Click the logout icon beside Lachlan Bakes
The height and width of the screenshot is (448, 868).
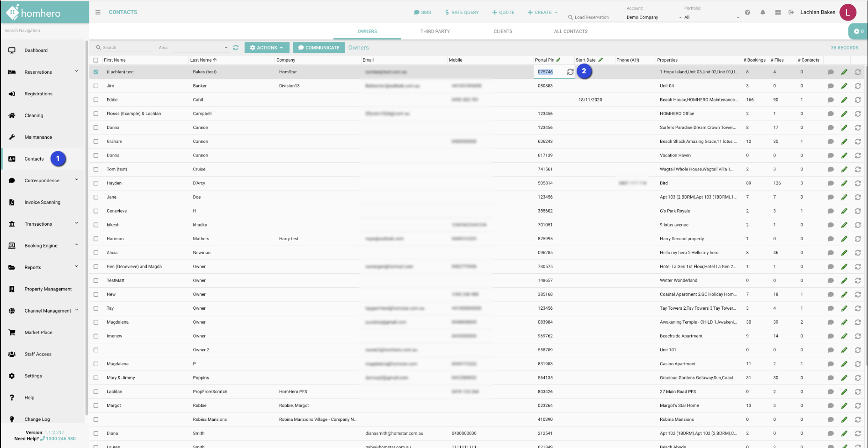791,13
